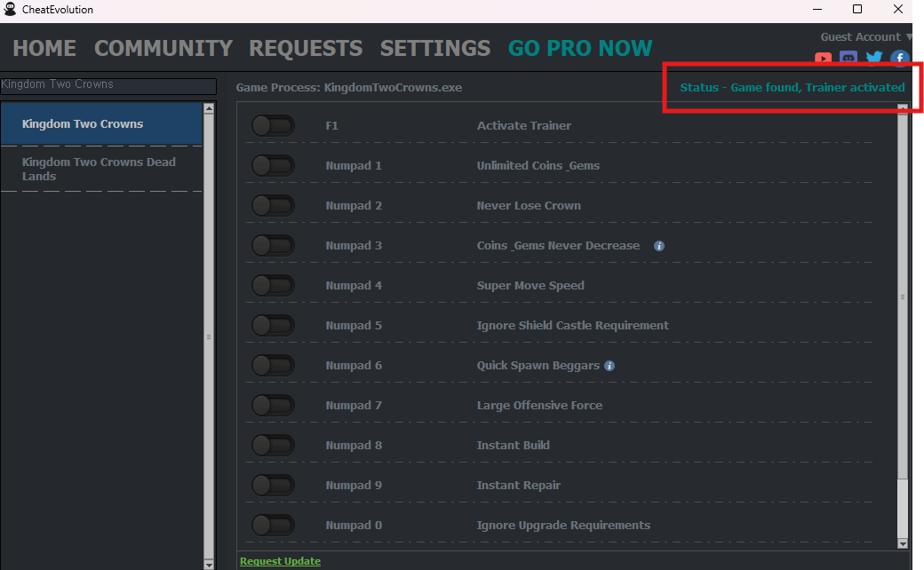Viewport: 924px width, 570px height.
Task: Open the SETTINGS tab
Action: [434, 48]
